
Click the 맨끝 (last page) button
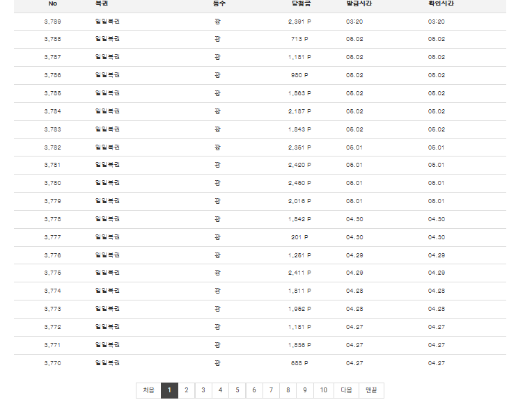372,390
